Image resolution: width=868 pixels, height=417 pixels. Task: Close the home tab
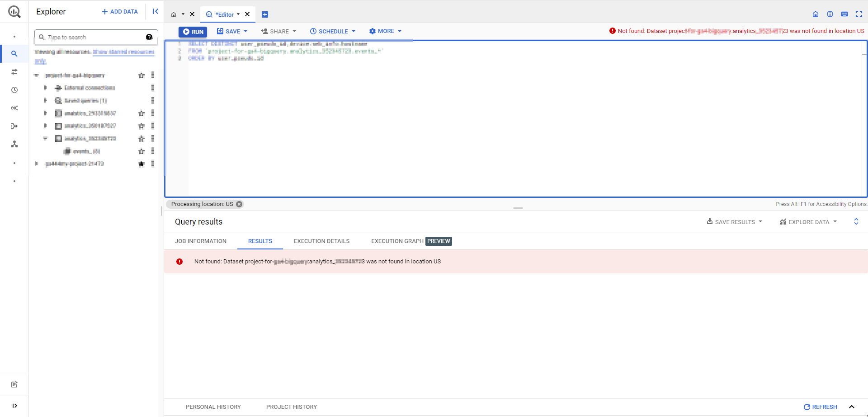point(192,14)
